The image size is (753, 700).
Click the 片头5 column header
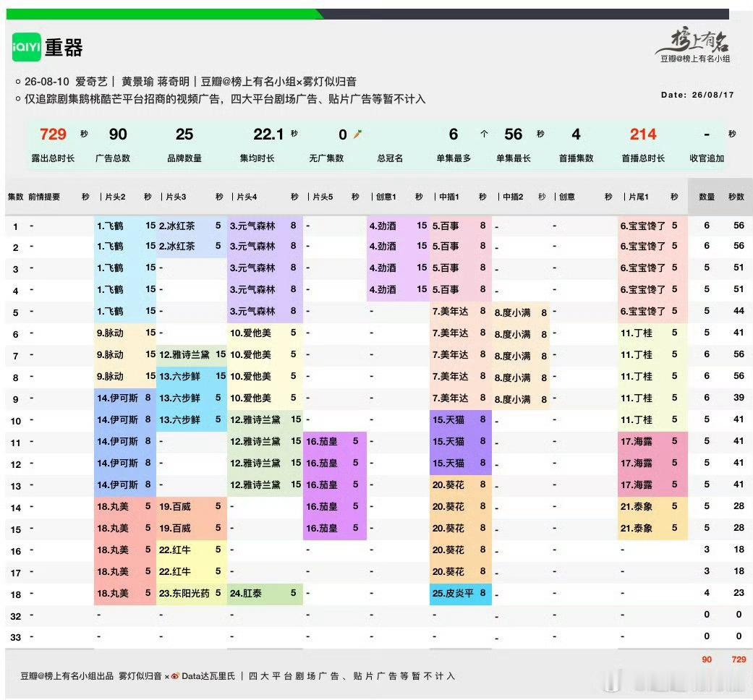point(323,197)
